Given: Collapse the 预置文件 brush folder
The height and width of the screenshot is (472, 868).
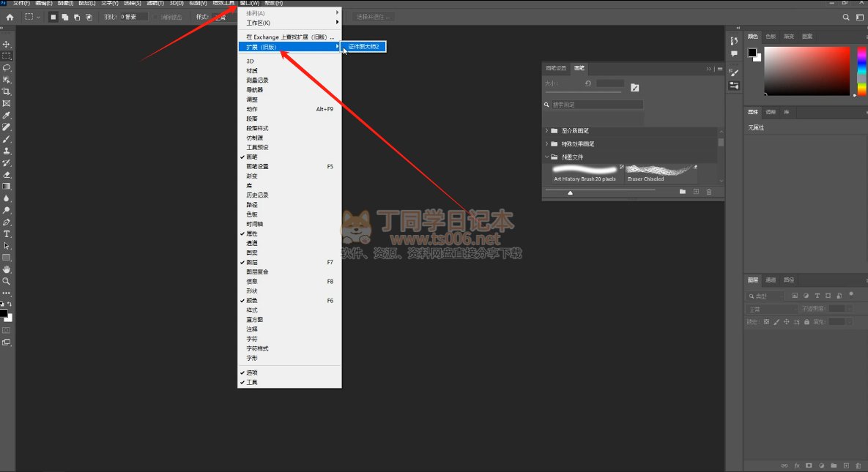Looking at the screenshot, I should point(546,157).
